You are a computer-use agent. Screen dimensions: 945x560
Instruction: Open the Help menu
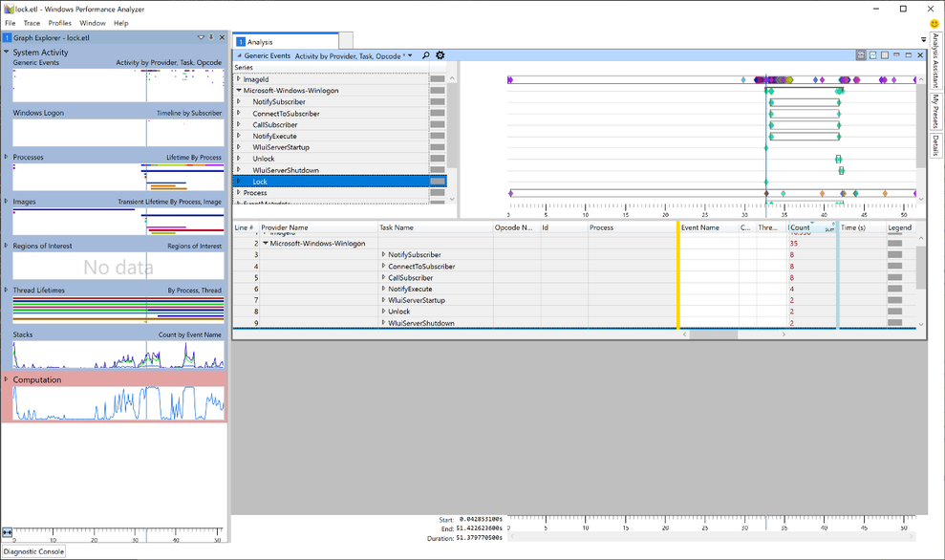coord(121,23)
